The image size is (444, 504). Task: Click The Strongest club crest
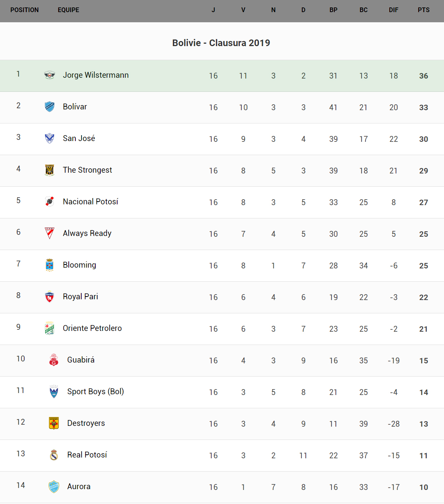click(x=50, y=170)
